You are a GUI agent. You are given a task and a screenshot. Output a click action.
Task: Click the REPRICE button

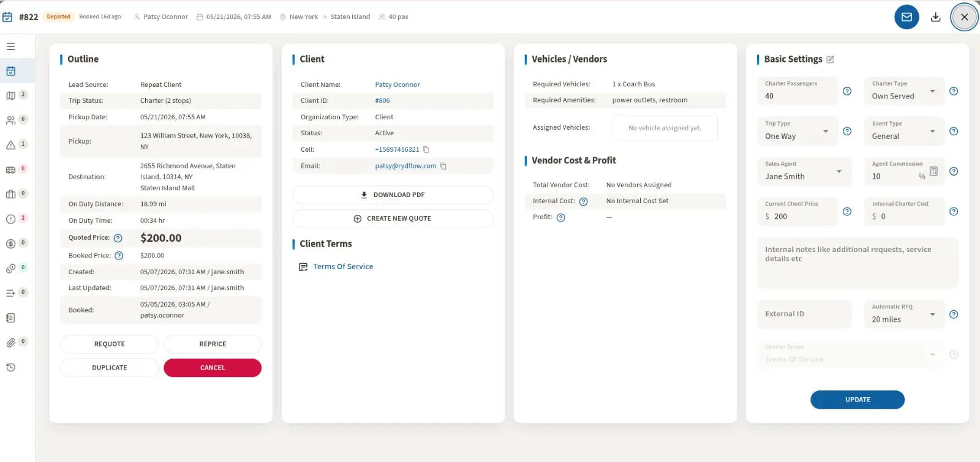pyautogui.click(x=213, y=344)
